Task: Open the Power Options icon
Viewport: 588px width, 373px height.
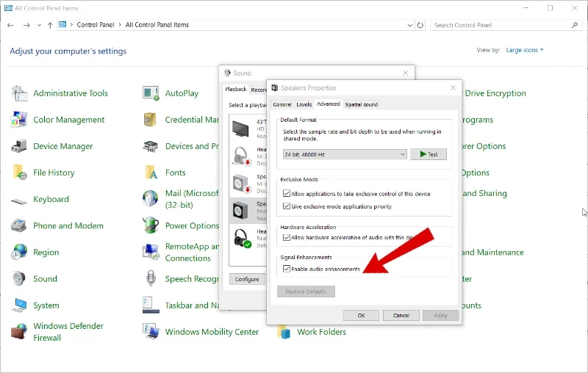Action: pos(151,226)
